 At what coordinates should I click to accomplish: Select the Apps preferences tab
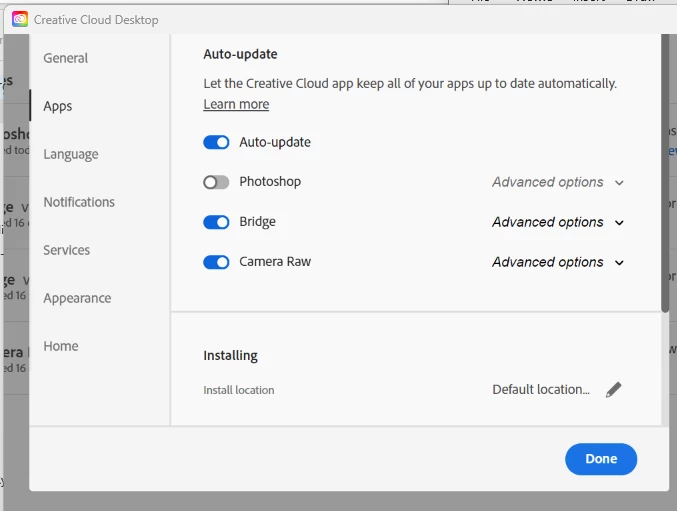[58, 106]
